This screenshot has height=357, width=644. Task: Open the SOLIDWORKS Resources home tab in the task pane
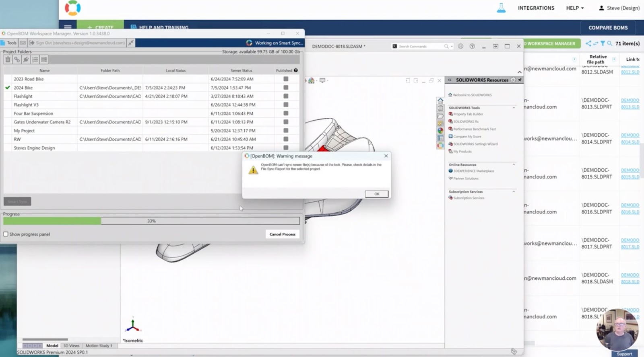[x=440, y=101]
